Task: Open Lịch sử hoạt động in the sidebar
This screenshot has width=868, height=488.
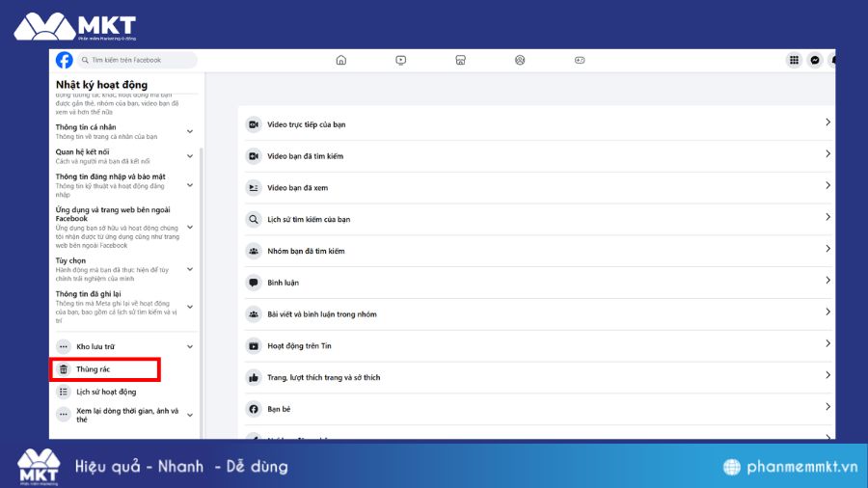Action: click(106, 392)
